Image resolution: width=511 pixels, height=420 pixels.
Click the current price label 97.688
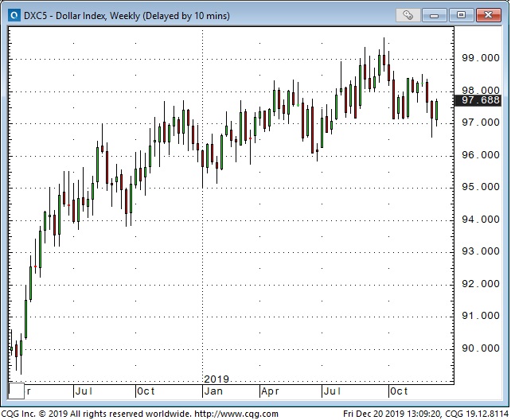pyautogui.click(x=478, y=100)
